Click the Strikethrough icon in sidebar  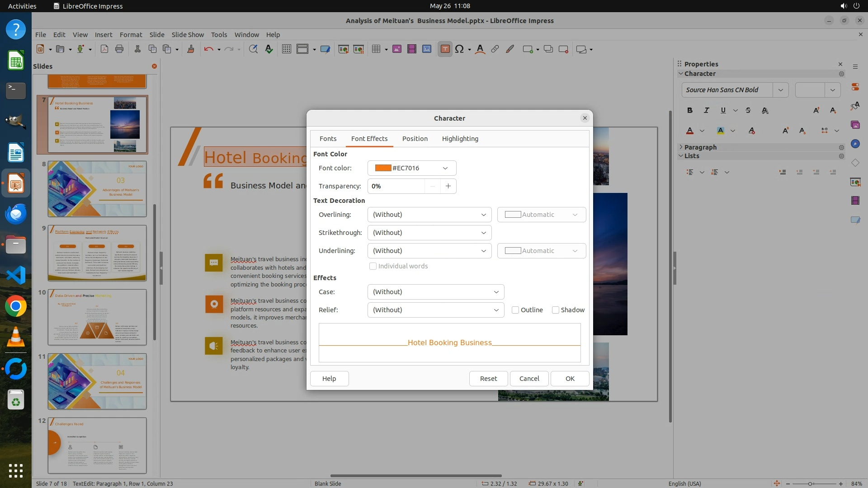748,110
